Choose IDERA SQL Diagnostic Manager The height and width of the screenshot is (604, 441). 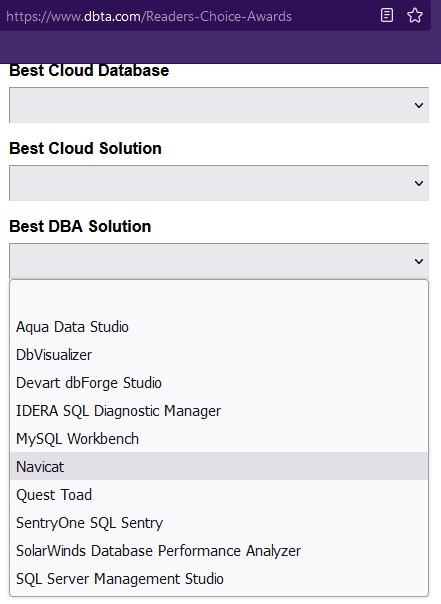[219, 411]
